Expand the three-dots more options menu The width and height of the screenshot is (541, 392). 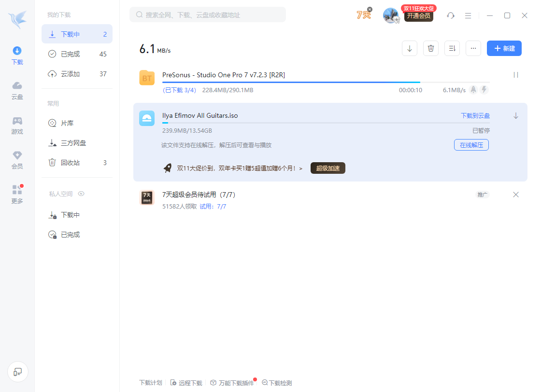click(x=473, y=48)
